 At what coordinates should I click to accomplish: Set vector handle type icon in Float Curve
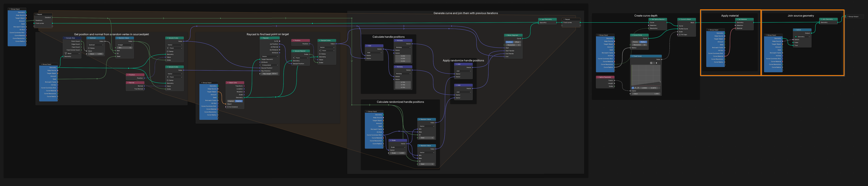coord(635,88)
